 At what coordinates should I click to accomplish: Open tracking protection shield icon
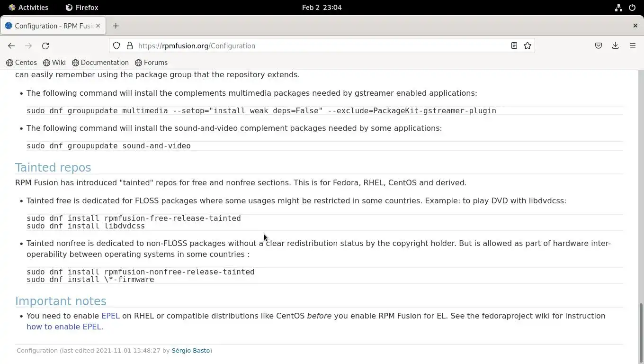[116, 46]
